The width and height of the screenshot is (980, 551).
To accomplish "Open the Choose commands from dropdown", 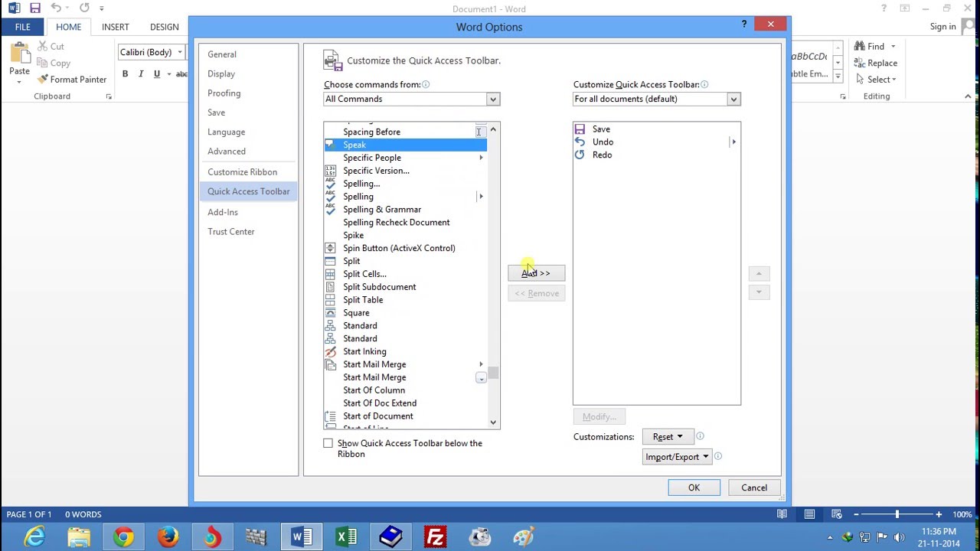I will pos(493,99).
